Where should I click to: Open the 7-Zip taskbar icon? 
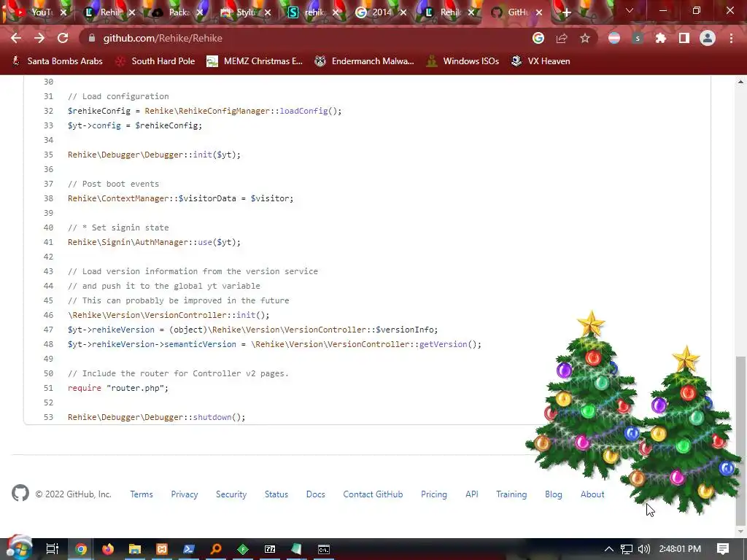(x=270, y=549)
